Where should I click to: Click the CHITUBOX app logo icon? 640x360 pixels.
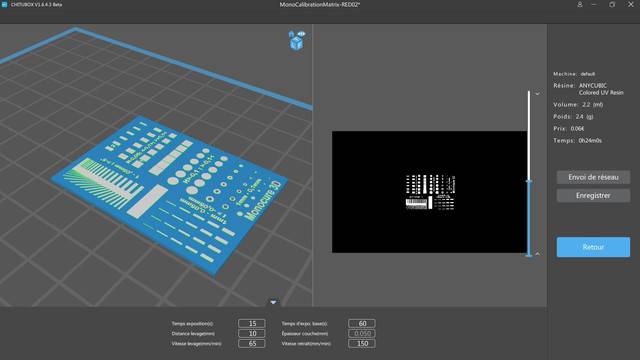coord(4,4)
